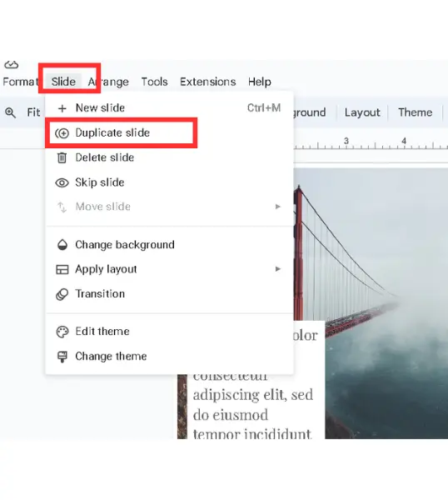Click the Duplicate slide icon

(62, 133)
